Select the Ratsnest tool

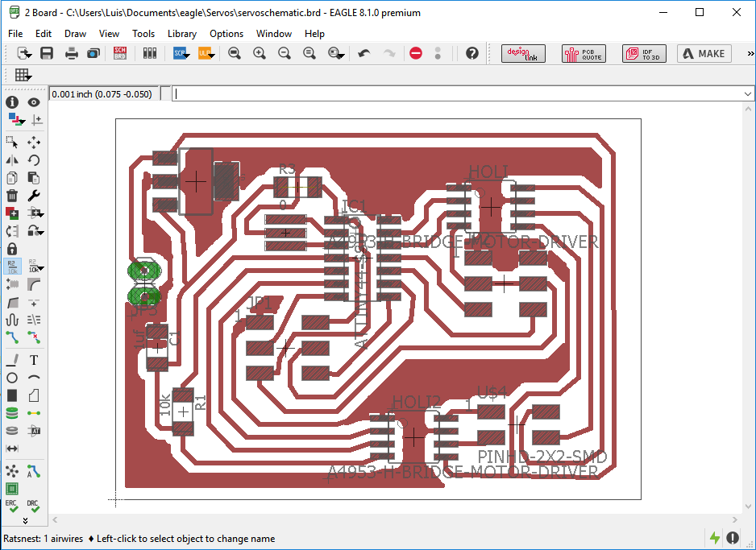pos(12,470)
